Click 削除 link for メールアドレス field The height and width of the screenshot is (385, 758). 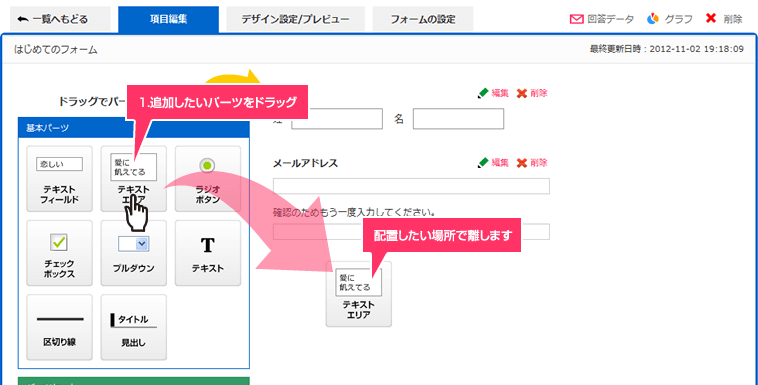tap(532, 163)
